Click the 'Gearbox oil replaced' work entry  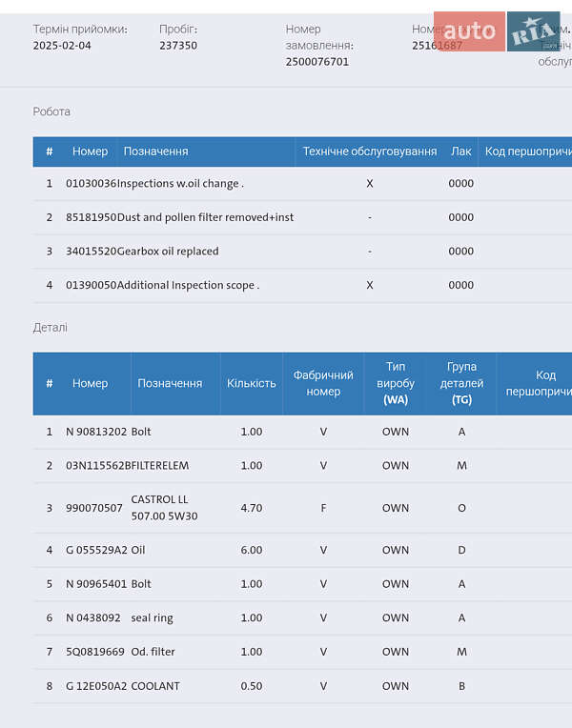168,252
